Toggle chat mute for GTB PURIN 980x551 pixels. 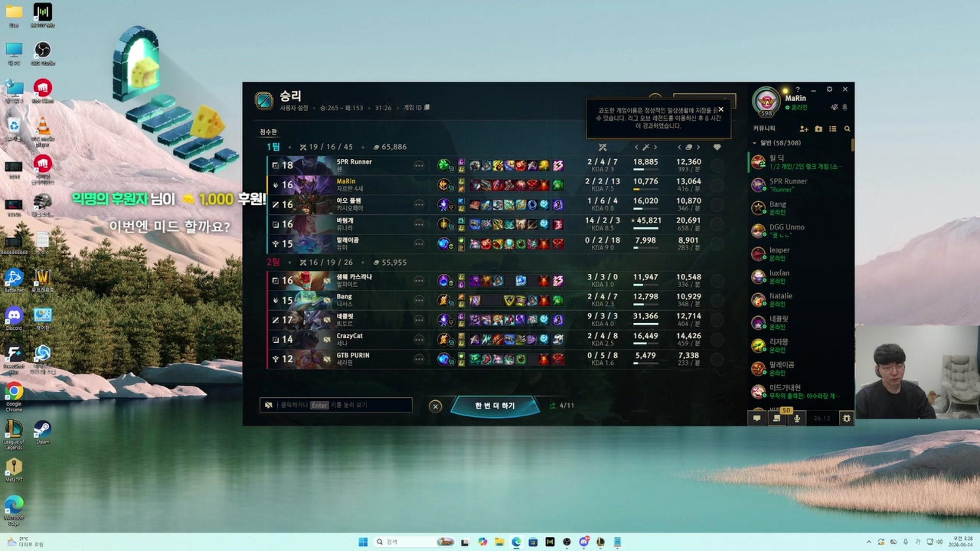327,359
